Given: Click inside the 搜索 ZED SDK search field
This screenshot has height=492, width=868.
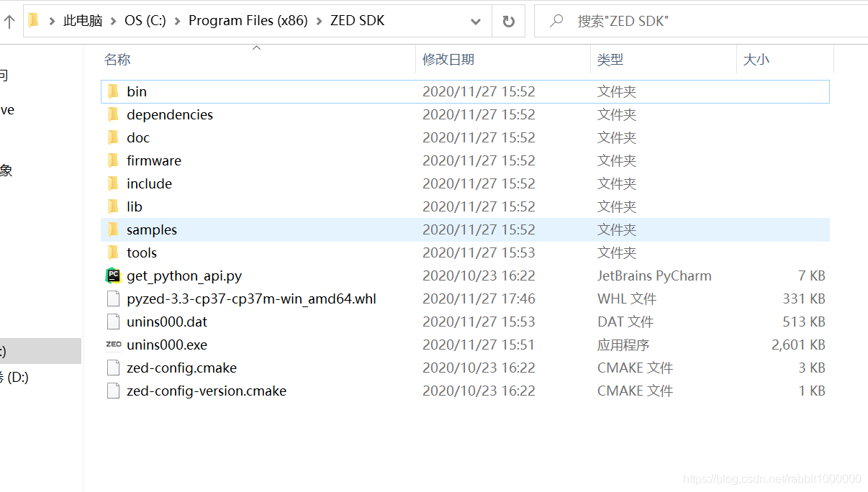Looking at the screenshot, I should tap(633, 20).
